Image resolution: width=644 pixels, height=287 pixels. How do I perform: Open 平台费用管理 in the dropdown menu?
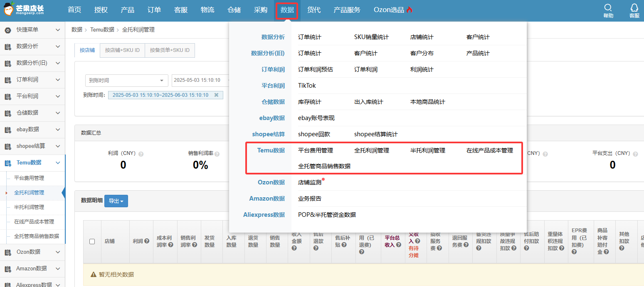316,150
